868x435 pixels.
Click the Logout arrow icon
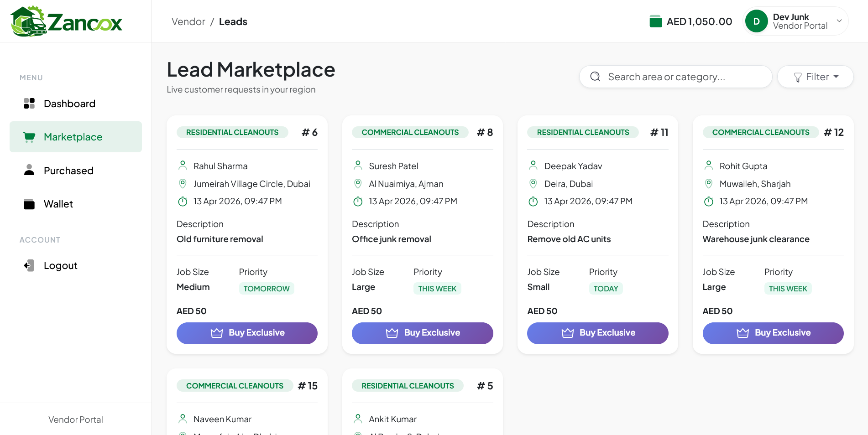coord(29,265)
